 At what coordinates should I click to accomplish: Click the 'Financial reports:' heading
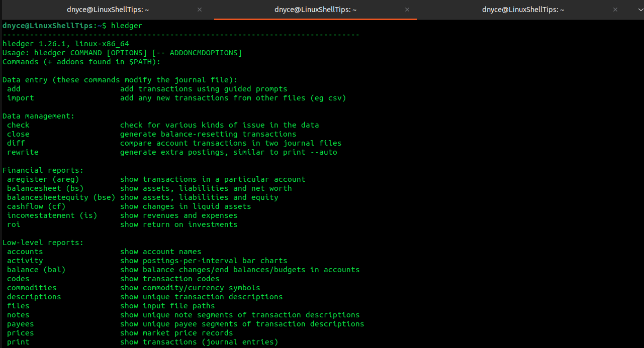(43, 170)
